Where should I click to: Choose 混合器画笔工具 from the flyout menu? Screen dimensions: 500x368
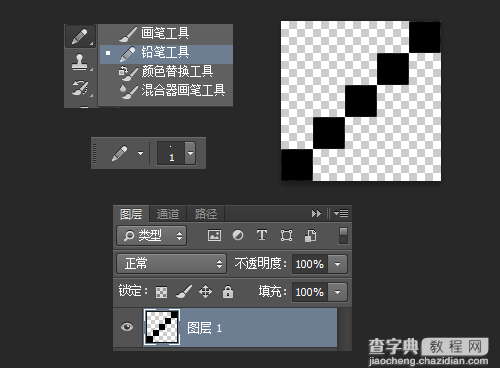(x=166, y=90)
